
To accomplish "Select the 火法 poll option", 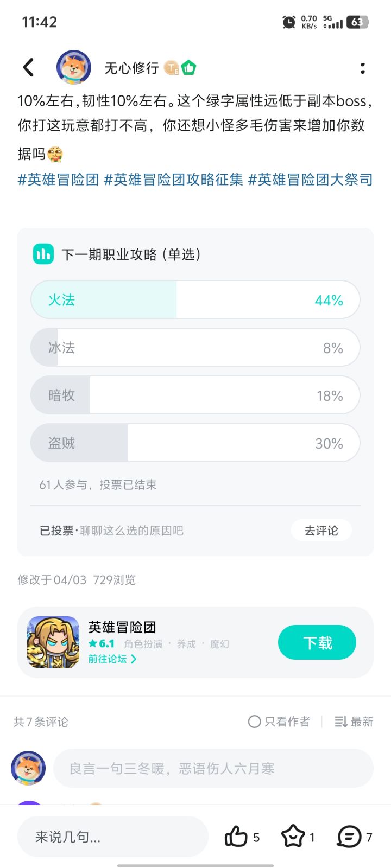I will (x=195, y=300).
